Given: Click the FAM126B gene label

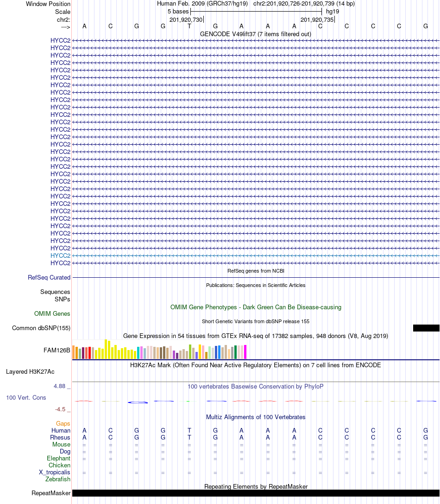Looking at the screenshot, I should pyautogui.click(x=57, y=351).
